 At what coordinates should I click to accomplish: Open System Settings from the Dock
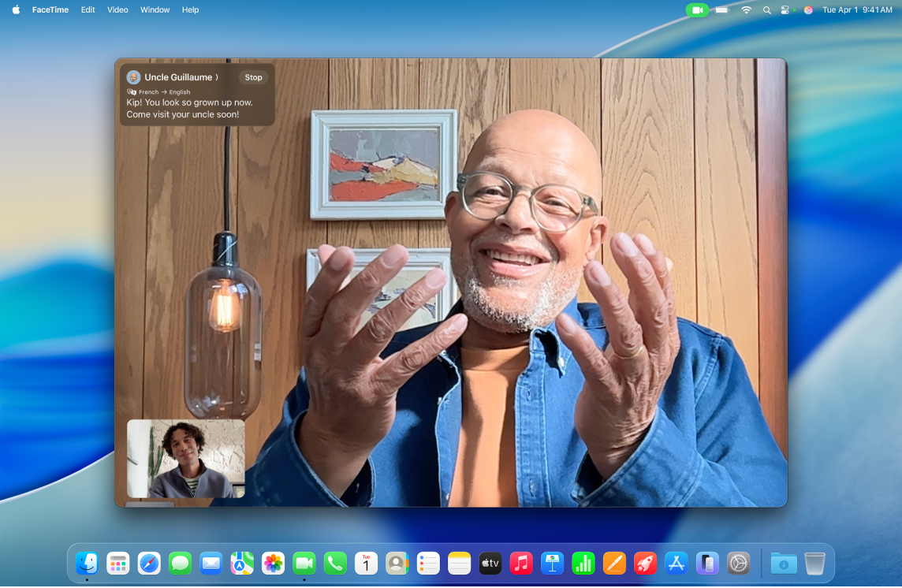click(740, 564)
